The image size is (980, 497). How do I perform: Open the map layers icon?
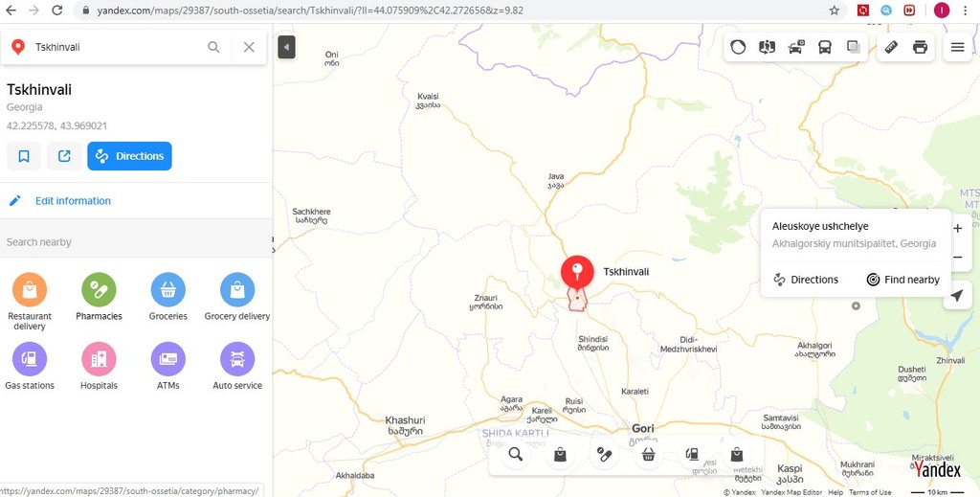tap(854, 47)
